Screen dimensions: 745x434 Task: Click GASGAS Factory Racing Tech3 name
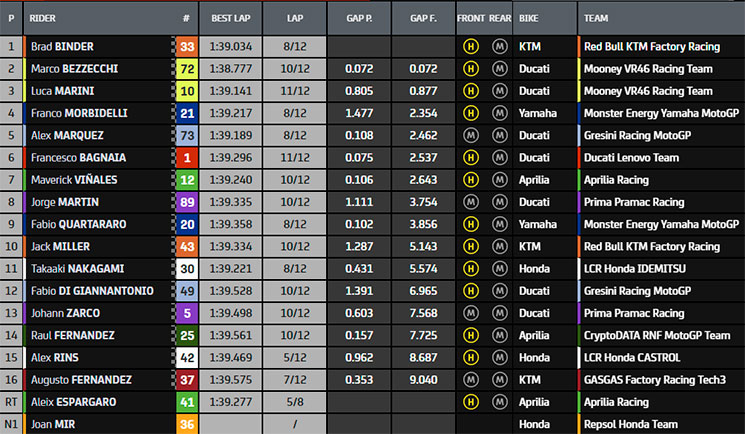(x=655, y=379)
